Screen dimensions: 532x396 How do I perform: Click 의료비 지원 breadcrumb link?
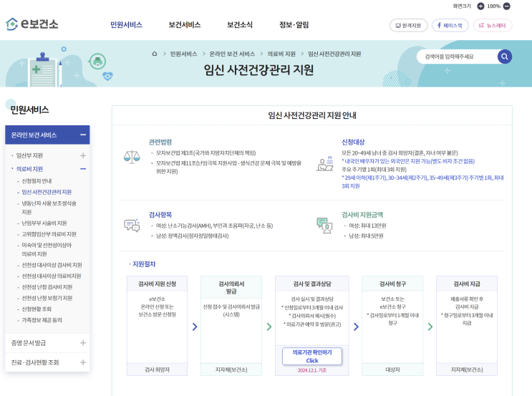pos(281,54)
